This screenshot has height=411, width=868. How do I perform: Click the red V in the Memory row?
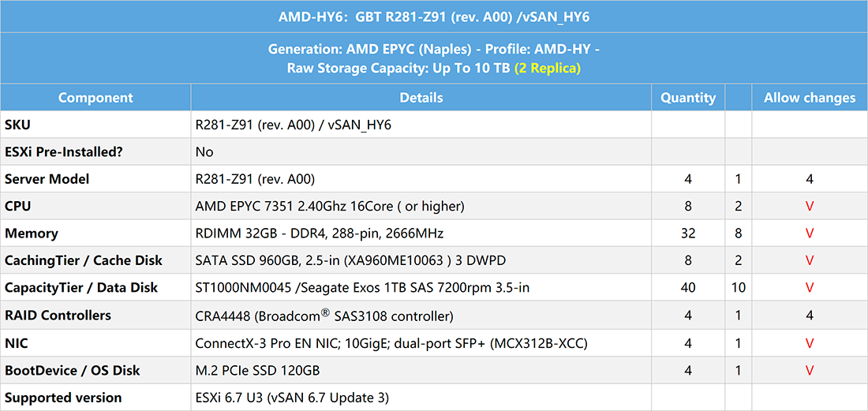(x=810, y=234)
